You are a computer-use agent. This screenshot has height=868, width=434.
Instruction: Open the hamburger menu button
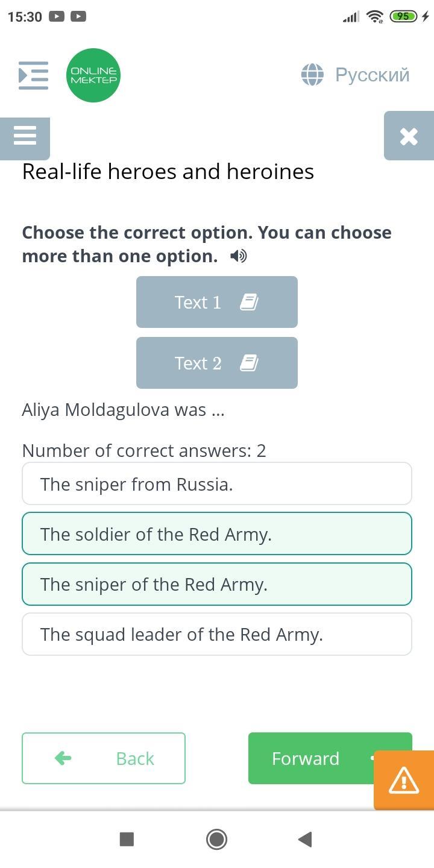[25, 136]
